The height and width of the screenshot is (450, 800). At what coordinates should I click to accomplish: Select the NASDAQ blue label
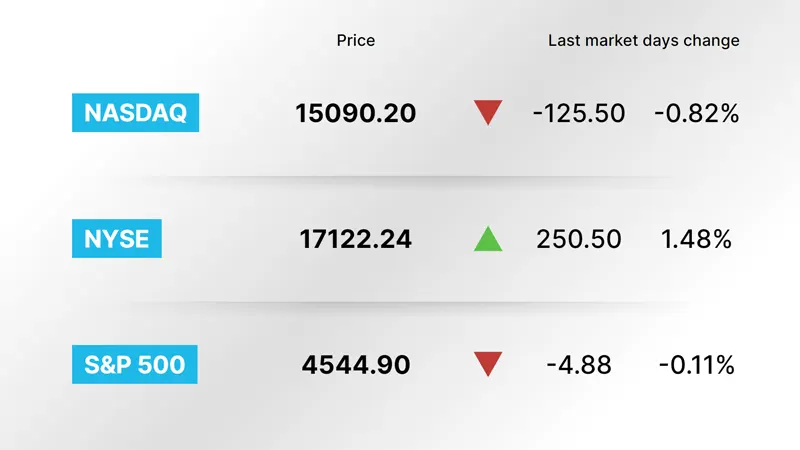point(135,112)
